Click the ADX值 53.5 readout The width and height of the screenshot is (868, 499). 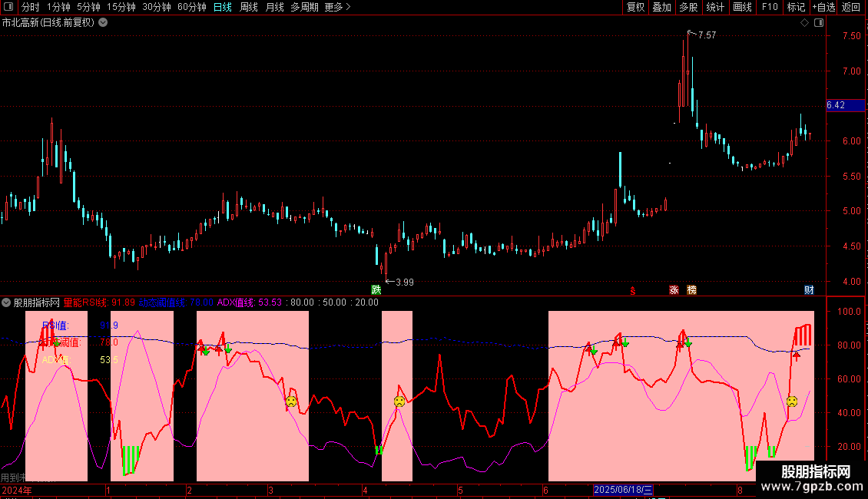click(80, 360)
